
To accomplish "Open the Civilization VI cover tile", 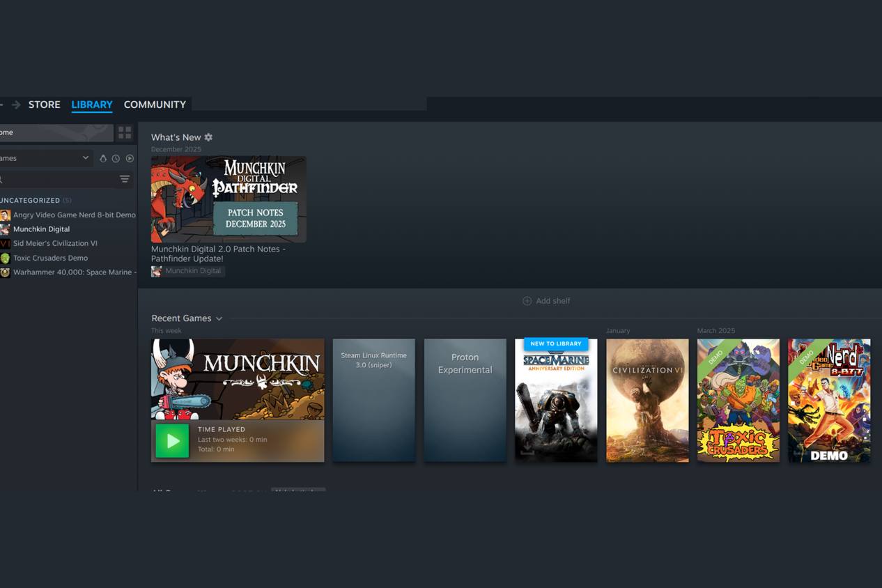I will pyautogui.click(x=647, y=401).
